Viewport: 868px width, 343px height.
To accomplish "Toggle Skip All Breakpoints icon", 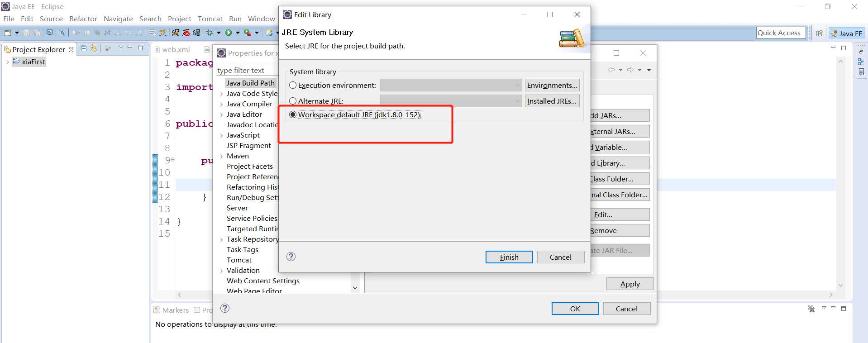I will [x=62, y=33].
